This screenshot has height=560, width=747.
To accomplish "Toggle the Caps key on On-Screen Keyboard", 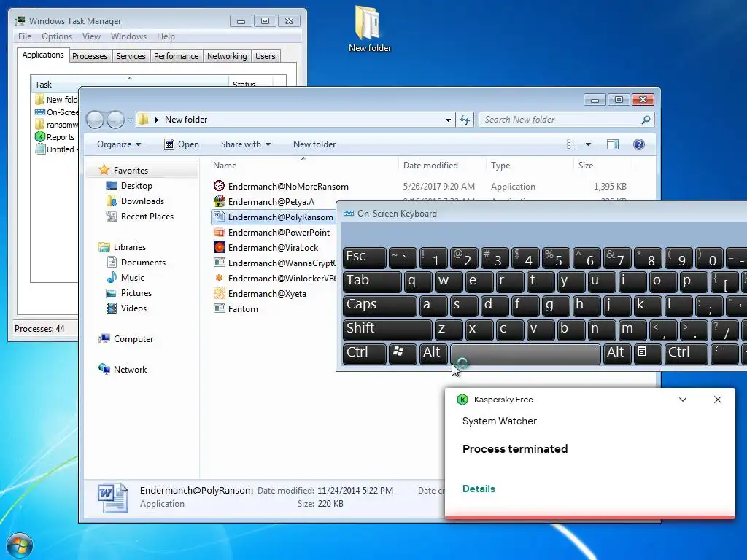I will (379, 306).
